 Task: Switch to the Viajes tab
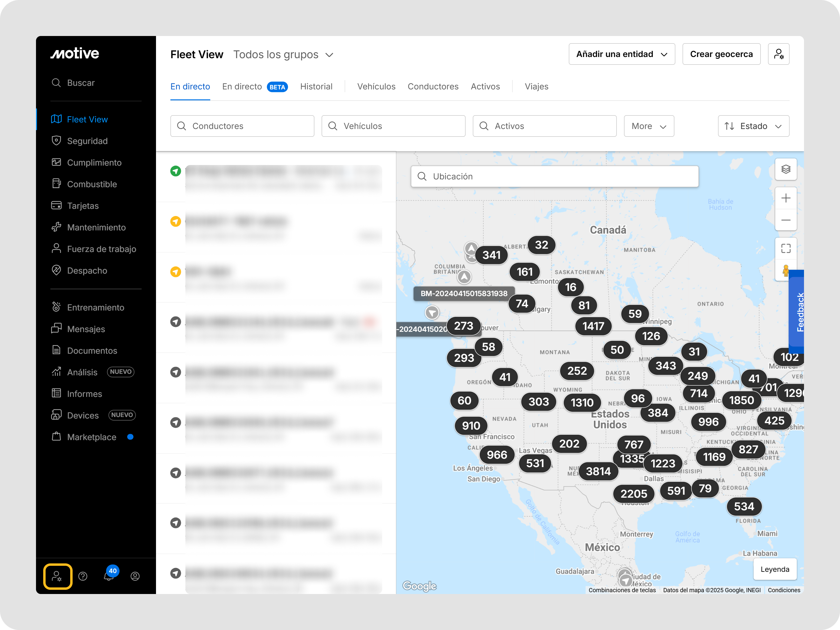point(536,87)
